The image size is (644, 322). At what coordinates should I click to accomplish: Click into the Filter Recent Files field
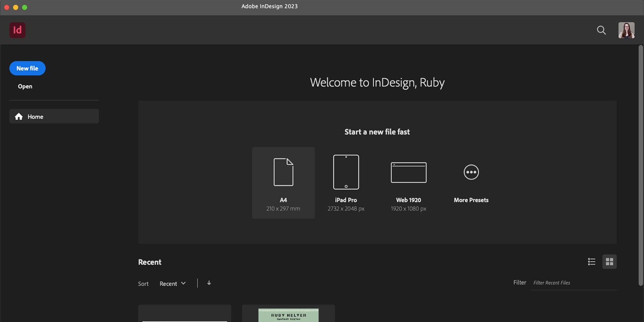[x=574, y=283]
